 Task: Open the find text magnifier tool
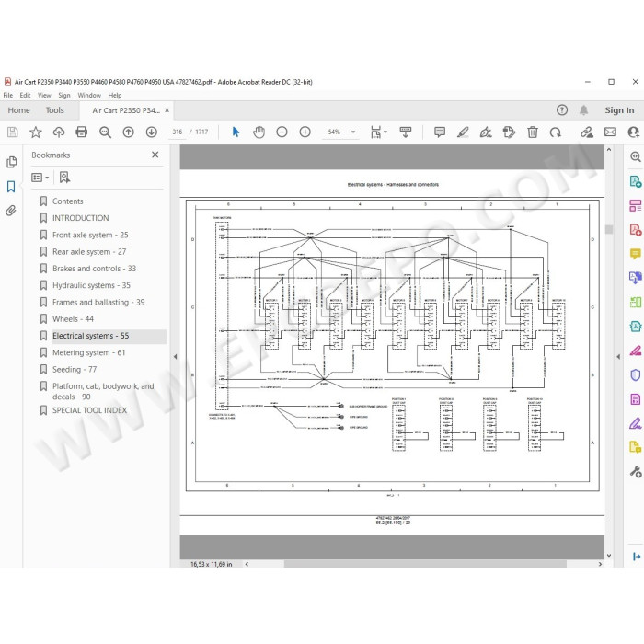click(105, 132)
